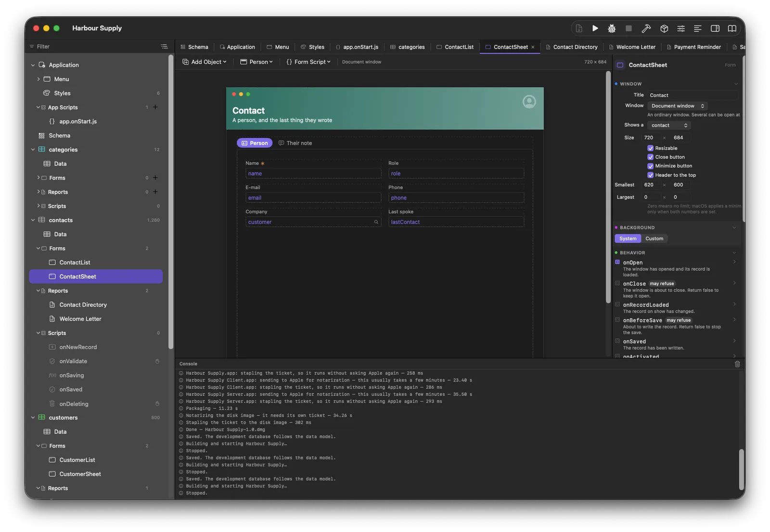
Task: Collapse the Application tree node
Action: [x=33, y=65]
